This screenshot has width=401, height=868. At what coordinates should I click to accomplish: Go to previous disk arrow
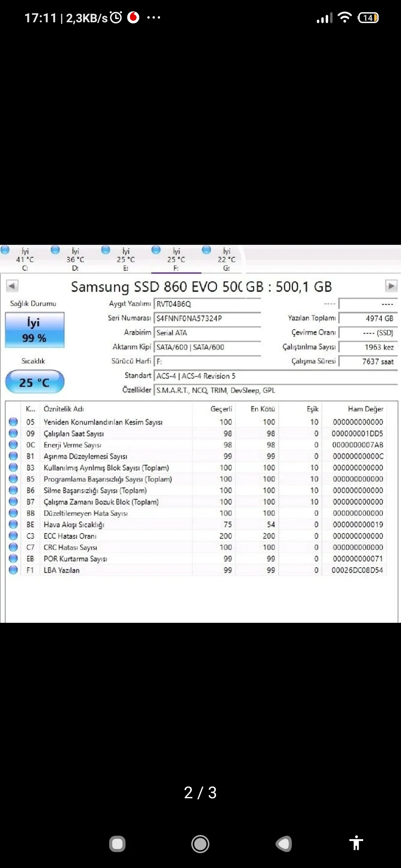pos(12,286)
